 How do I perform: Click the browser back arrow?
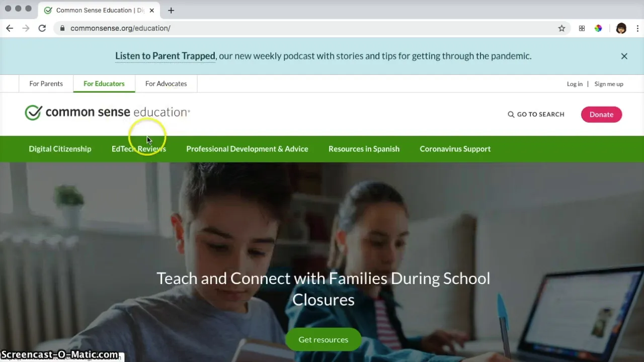pos(10,28)
